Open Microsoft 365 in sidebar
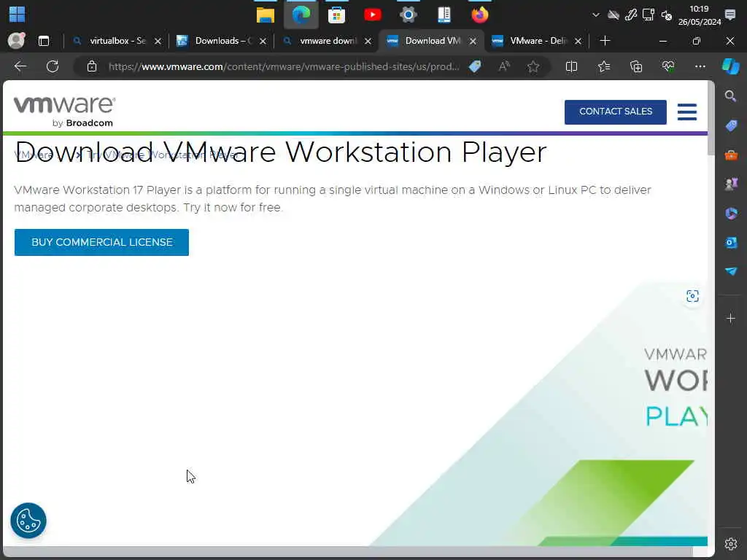 731,214
